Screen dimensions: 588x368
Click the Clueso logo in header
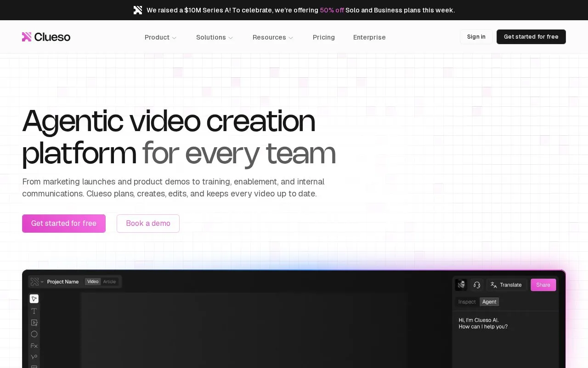(46, 37)
